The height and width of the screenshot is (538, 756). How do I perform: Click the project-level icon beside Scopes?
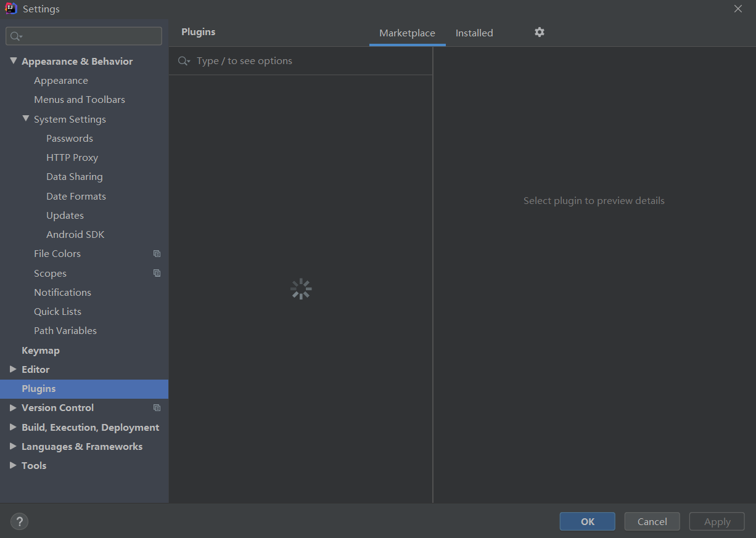tap(157, 273)
